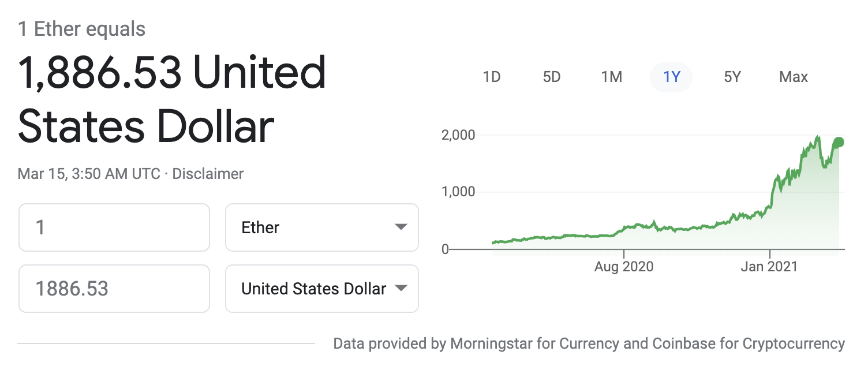Click the 1,886.53 United States Dollar heading
Screen dimensions: 868x381
click(x=172, y=100)
